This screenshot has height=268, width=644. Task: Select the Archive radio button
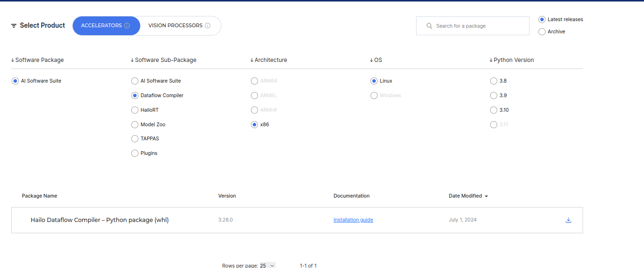pyautogui.click(x=542, y=32)
